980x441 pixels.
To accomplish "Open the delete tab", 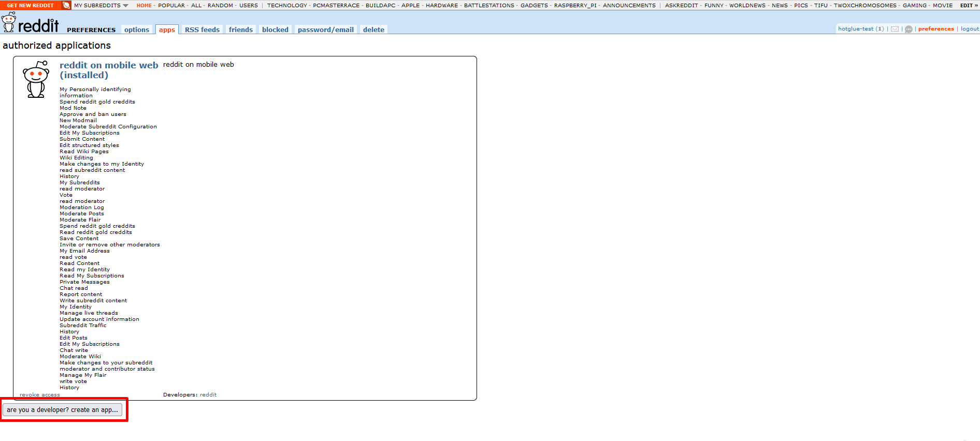I will tap(373, 30).
